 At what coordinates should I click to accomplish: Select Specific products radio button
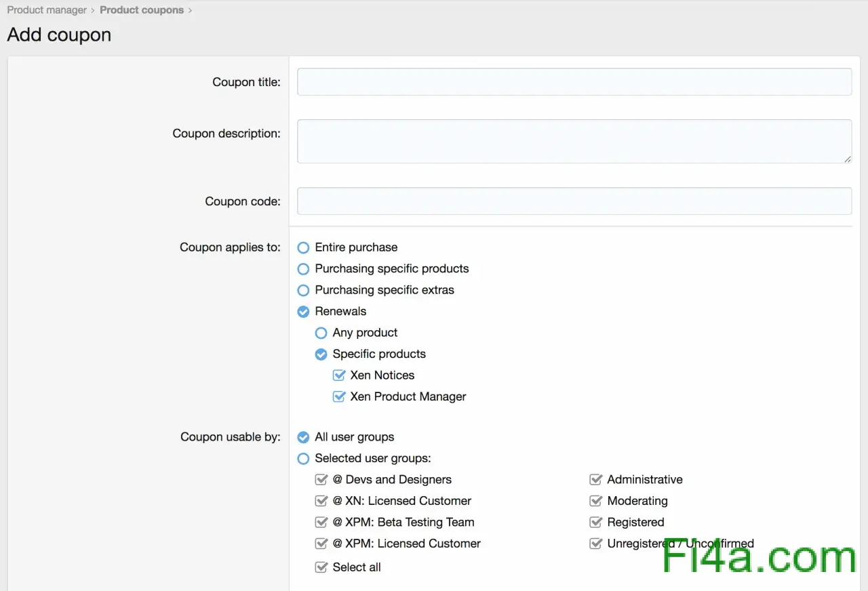[321, 354]
